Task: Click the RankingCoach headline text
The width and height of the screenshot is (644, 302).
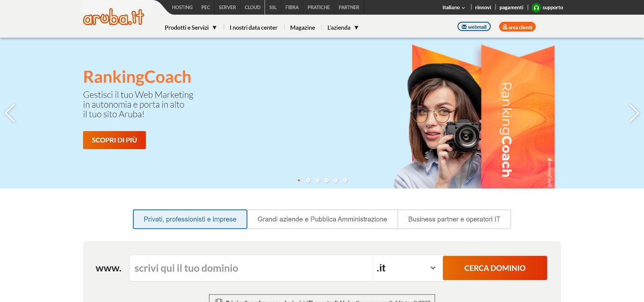Action: click(137, 77)
